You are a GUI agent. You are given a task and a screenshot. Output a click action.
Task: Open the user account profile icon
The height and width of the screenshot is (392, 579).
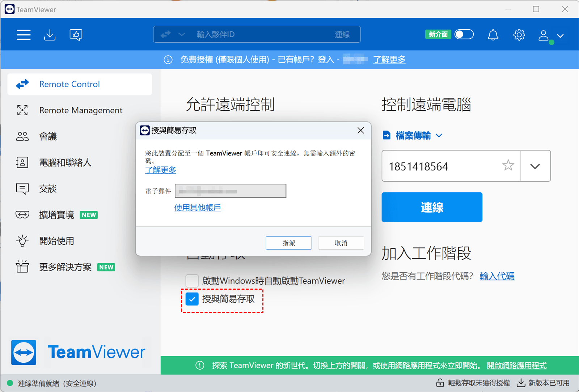coord(544,35)
